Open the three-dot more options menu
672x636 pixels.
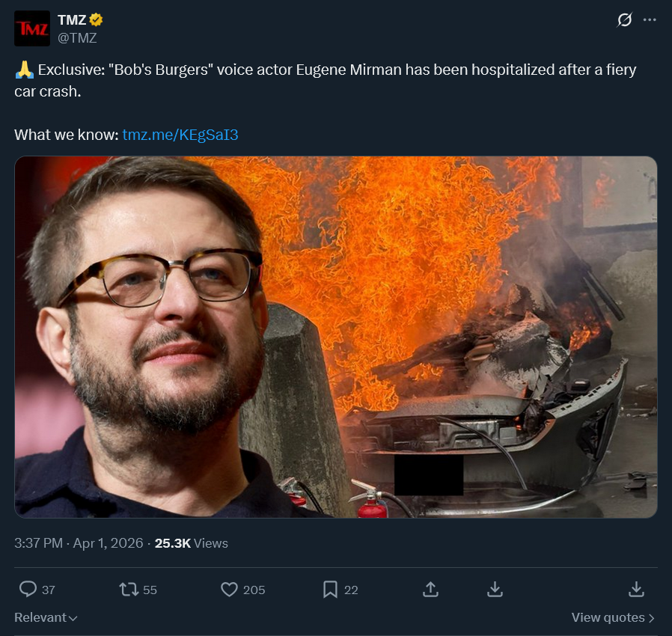pos(650,19)
